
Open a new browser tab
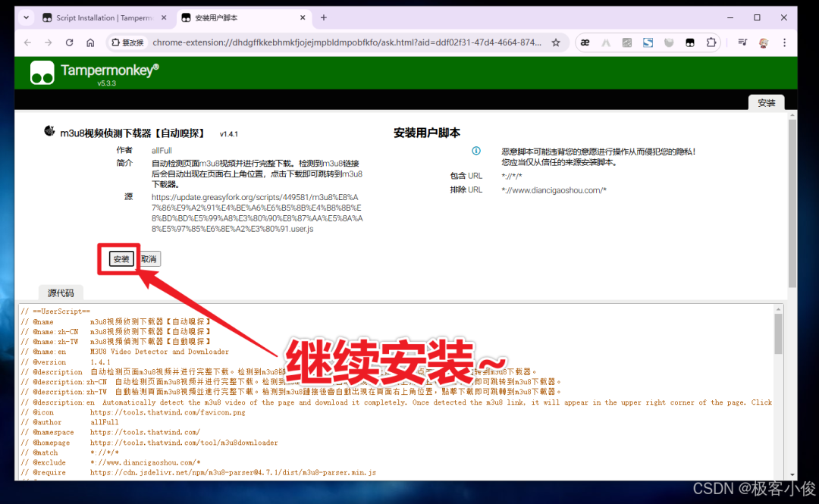click(x=324, y=17)
